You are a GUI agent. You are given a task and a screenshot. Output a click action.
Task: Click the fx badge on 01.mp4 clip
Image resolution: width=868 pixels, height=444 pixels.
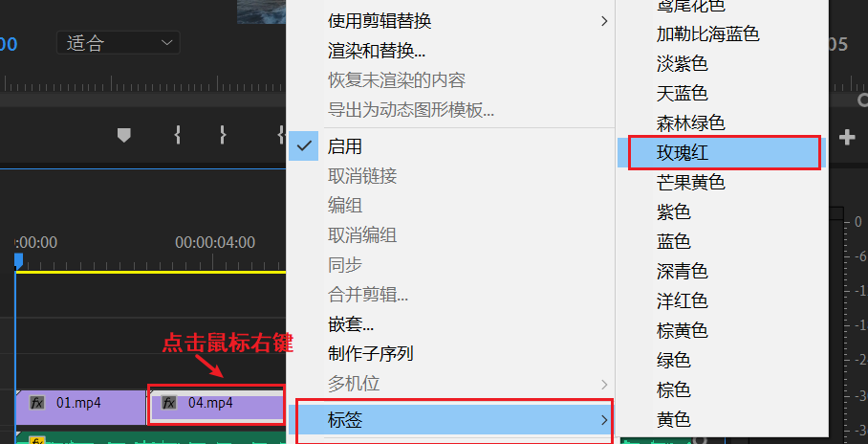coord(37,403)
